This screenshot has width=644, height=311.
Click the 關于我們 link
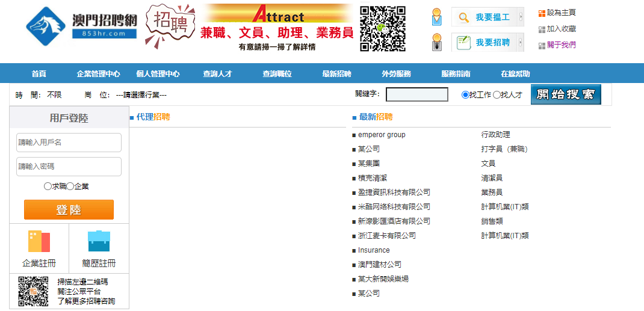562,45
